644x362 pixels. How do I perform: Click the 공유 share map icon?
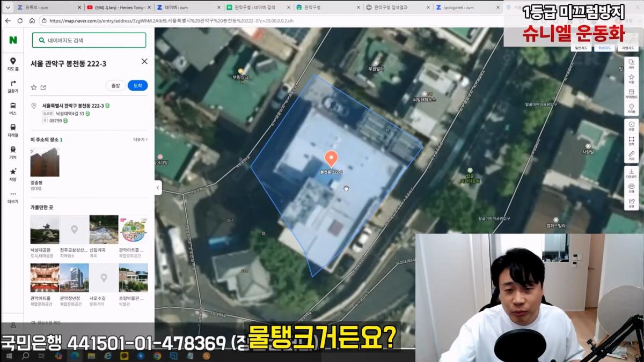point(631,203)
